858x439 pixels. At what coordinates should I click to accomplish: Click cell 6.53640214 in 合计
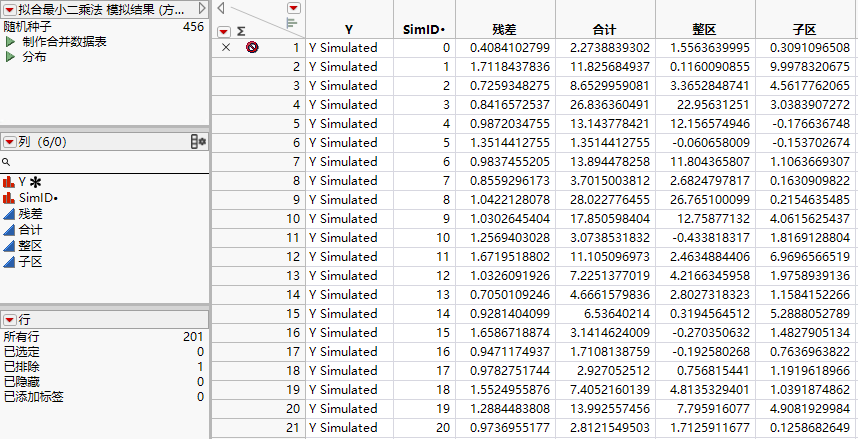[x=605, y=314]
